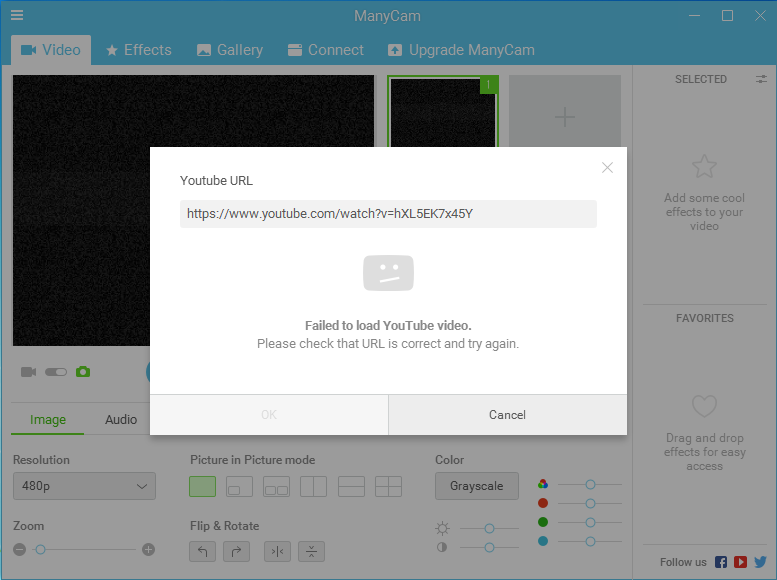The height and width of the screenshot is (580, 777).
Task: Click the red channel slider handle
Action: coord(590,504)
